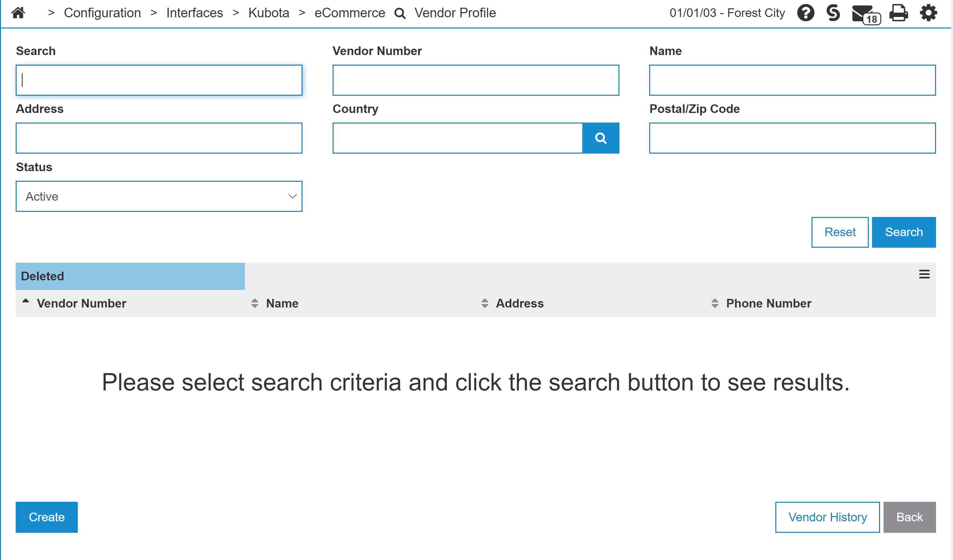Click the Reset button
953x560 pixels.
(840, 232)
